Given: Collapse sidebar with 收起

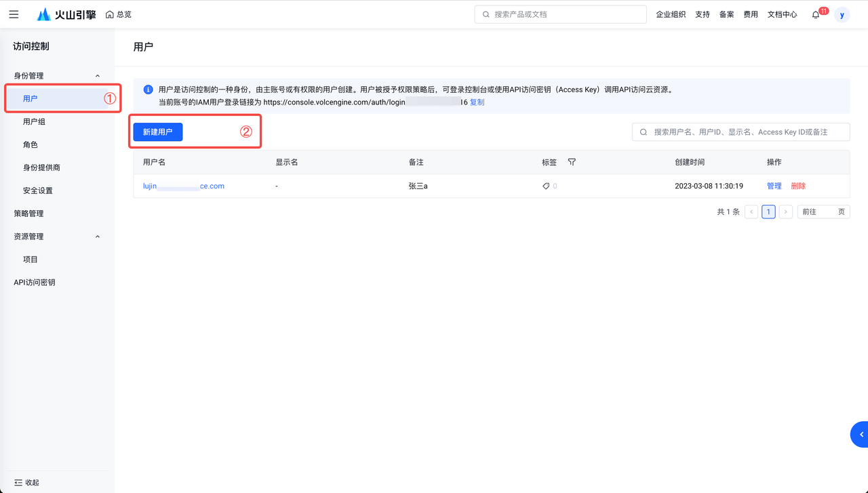Looking at the screenshot, I should pyautogui.click(x=27, y=483).
